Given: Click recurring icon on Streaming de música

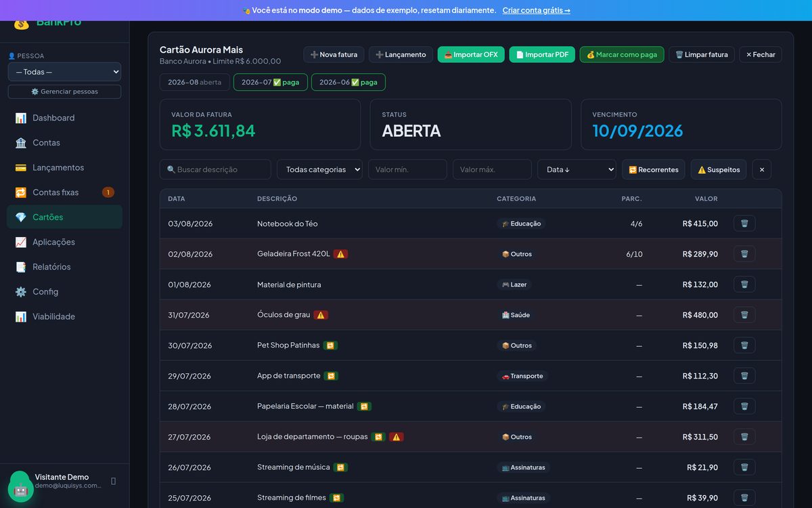Looking at the screenshot, I should pos(341,467).
